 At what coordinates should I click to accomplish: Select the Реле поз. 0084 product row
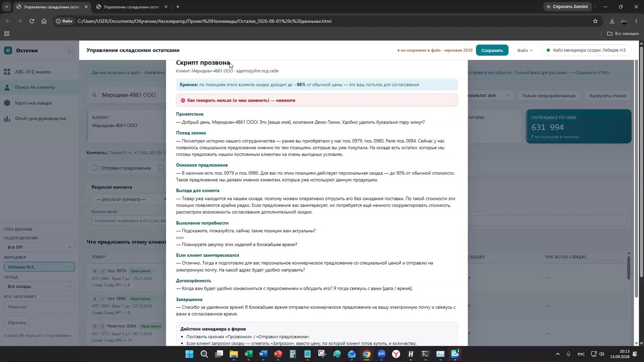tap(127, 333)
